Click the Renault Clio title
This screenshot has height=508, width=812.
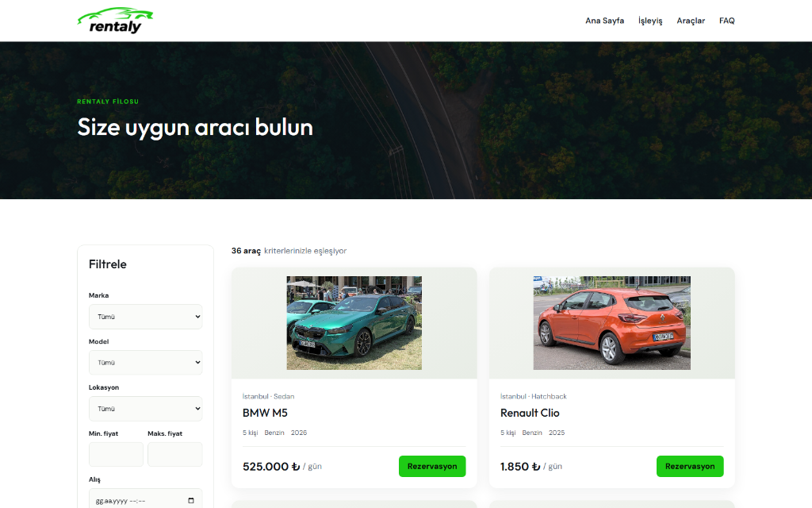click(530, 413)
